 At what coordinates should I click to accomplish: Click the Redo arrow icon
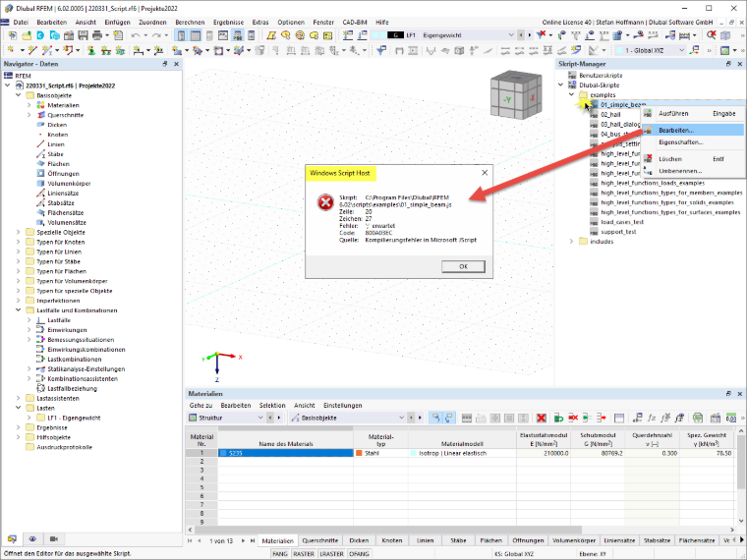[156, 35]
